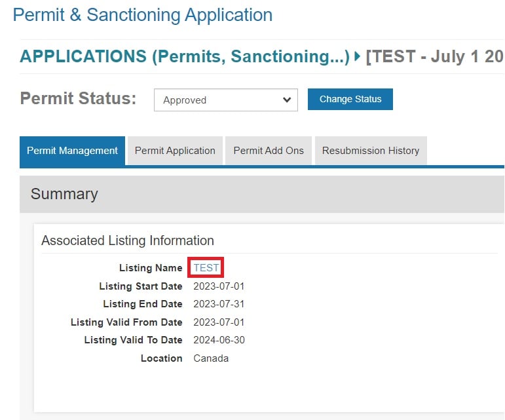505x420 pixels.
Task: Click the Location value Canada
Action: [211, 358]
